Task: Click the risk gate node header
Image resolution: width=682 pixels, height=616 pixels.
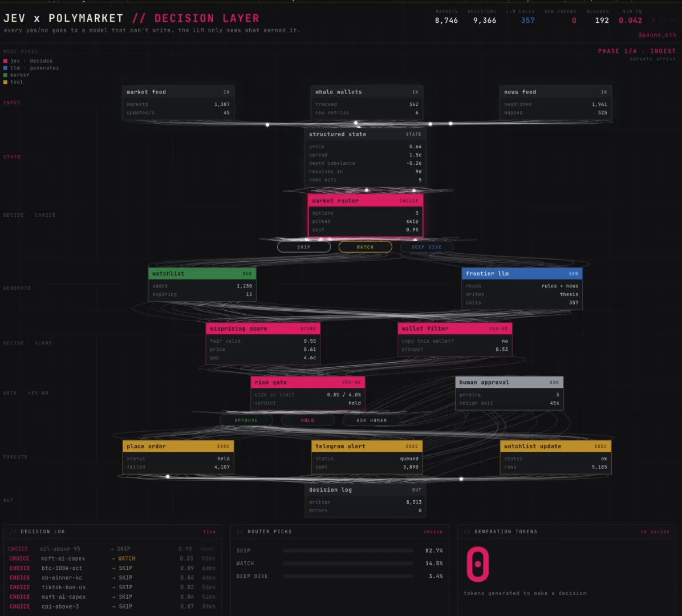Action: click(308, 382)
